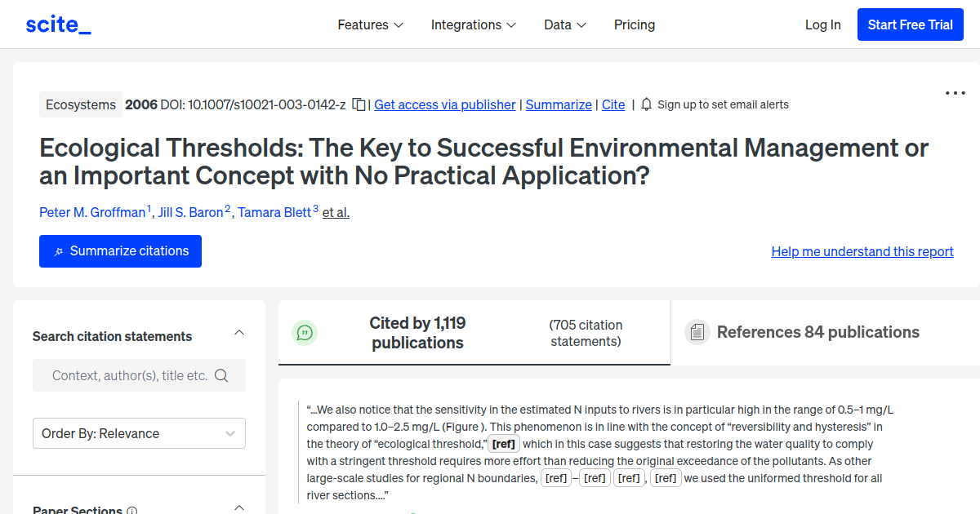Open the Integrations dropdown
This screenshot has height=514, width=980.
click(474, 24)
